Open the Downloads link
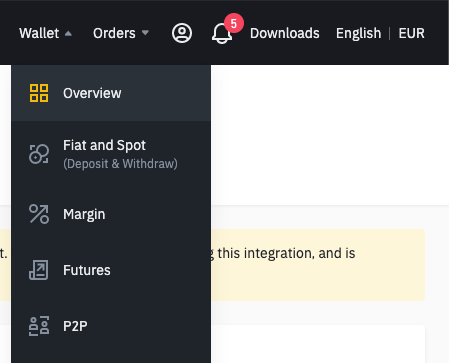Viewport: 449px width, 363px height. [285, 33]
